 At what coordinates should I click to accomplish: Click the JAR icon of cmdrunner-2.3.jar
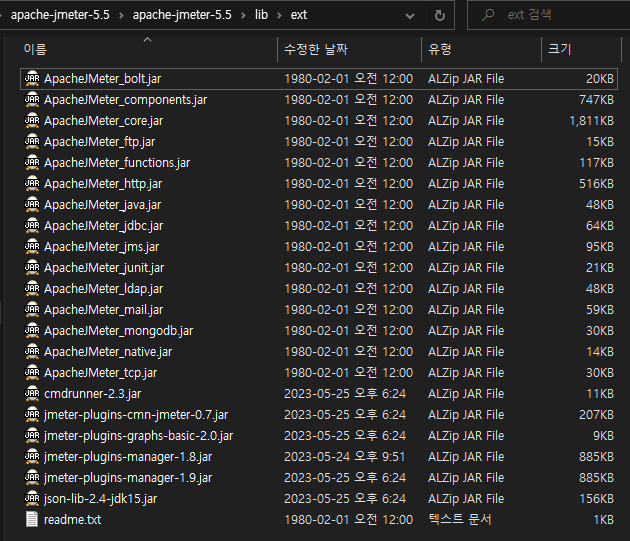[x=32, y=393]
